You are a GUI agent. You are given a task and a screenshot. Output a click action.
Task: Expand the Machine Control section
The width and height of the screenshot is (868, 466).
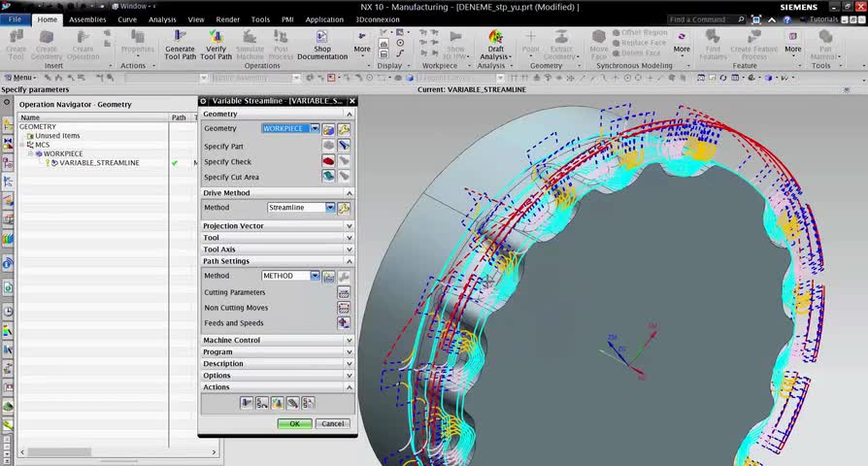[x=278, y=340]
